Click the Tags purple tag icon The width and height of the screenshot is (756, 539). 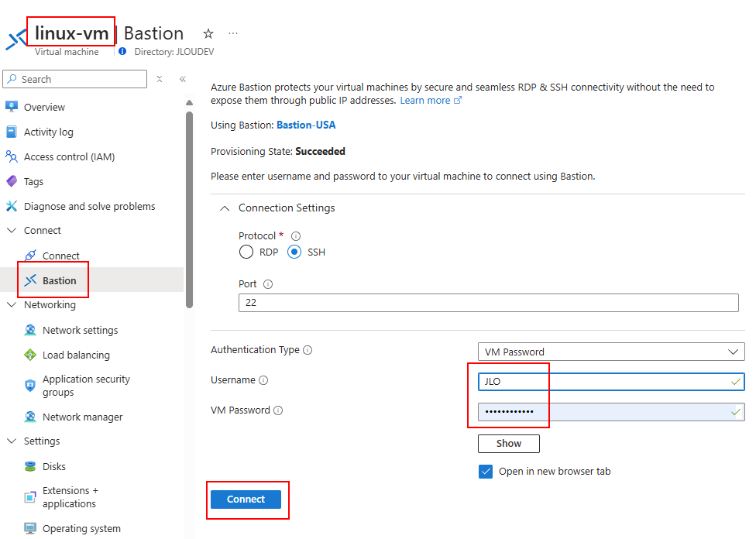pyautogui.click(x=12, y=181)
